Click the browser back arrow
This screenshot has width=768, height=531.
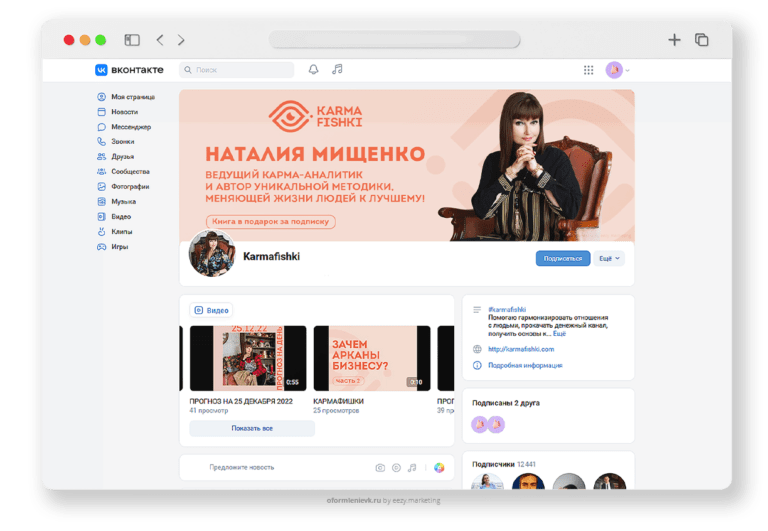(x=160, y=40)
